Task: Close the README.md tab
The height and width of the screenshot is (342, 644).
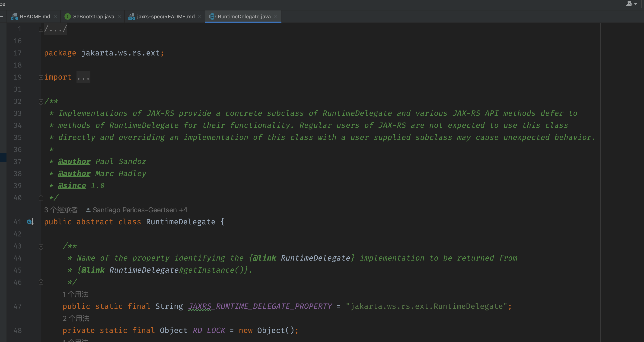Action: click(55, 16)
